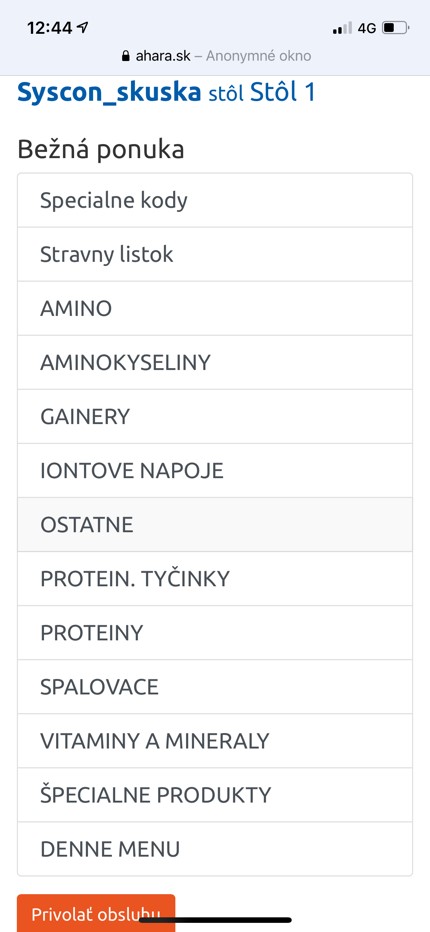
Task: Open ŠPECIALNE PRODUKTY category
Action: tap(215, 795)
